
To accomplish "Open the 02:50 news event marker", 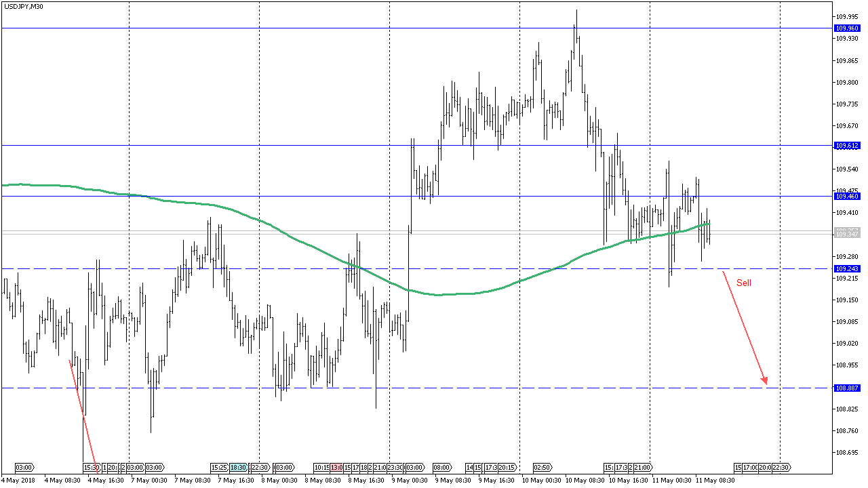I will [x=543, y=468].
